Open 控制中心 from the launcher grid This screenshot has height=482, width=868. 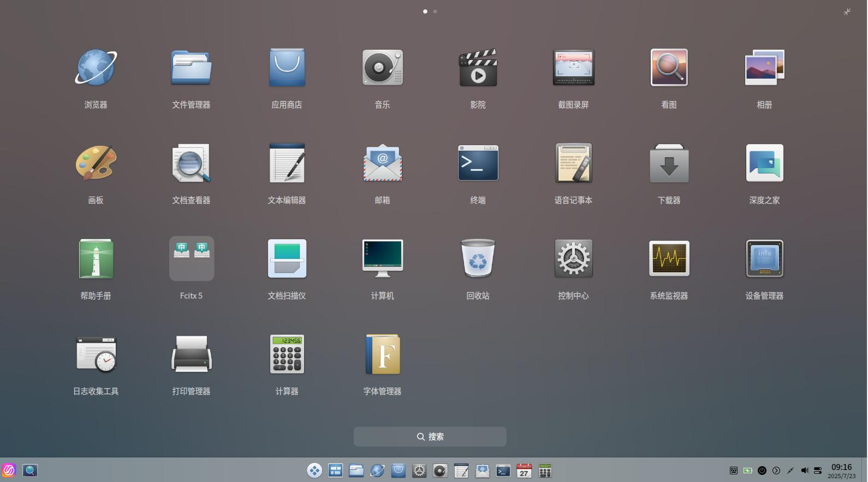(573, 259)
